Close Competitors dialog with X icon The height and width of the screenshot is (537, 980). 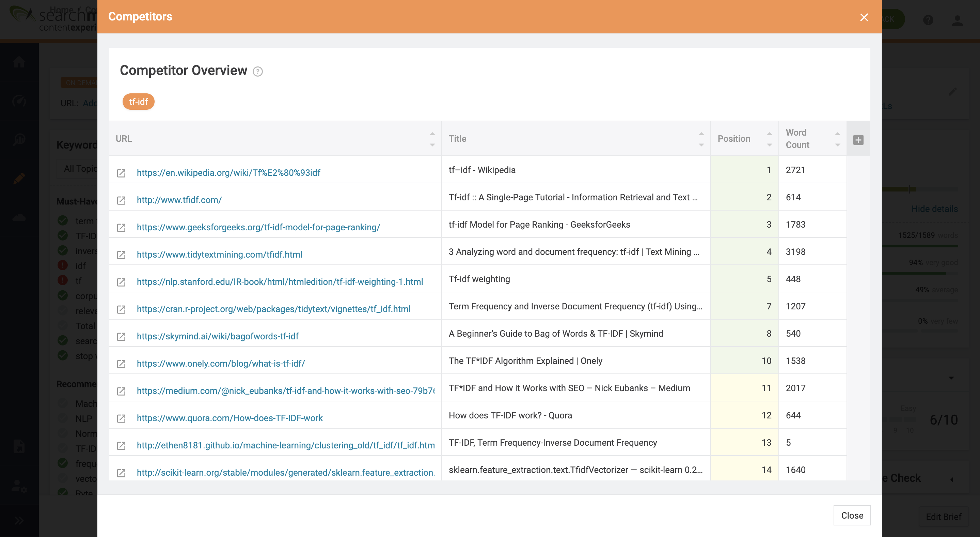pyautogui.click(x=864, y=17)
